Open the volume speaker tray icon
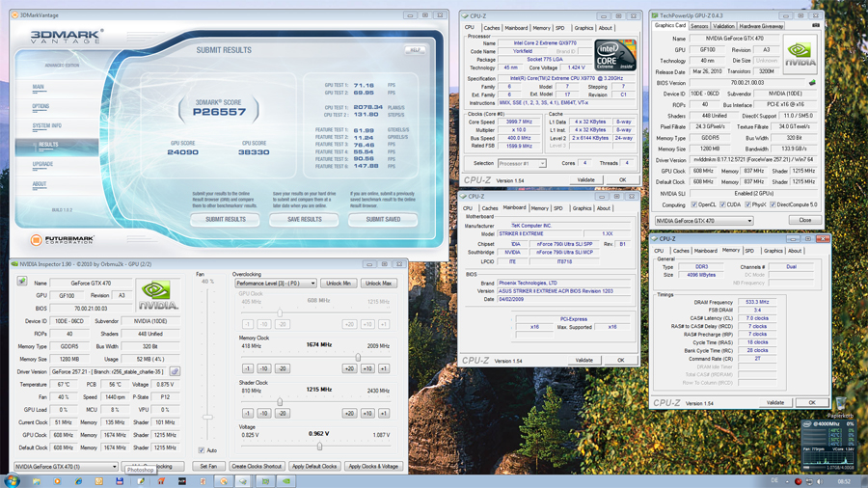Screen dimensions: 868x488 coord(820,481)
